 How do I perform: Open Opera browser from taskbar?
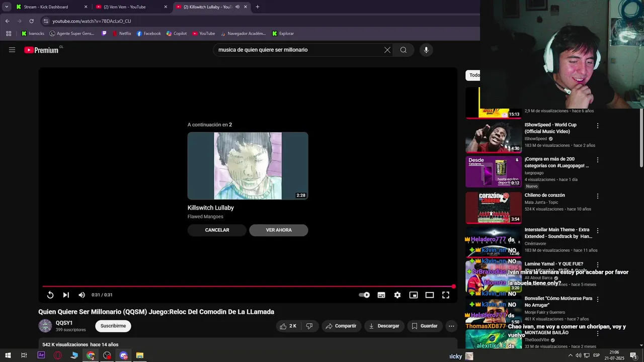58,355
